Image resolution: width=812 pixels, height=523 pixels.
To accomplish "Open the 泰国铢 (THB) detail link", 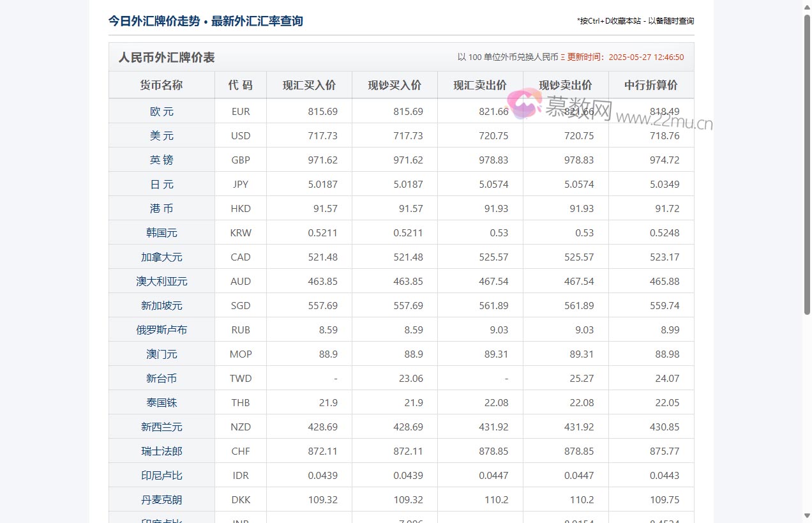I will coord(162,402).
